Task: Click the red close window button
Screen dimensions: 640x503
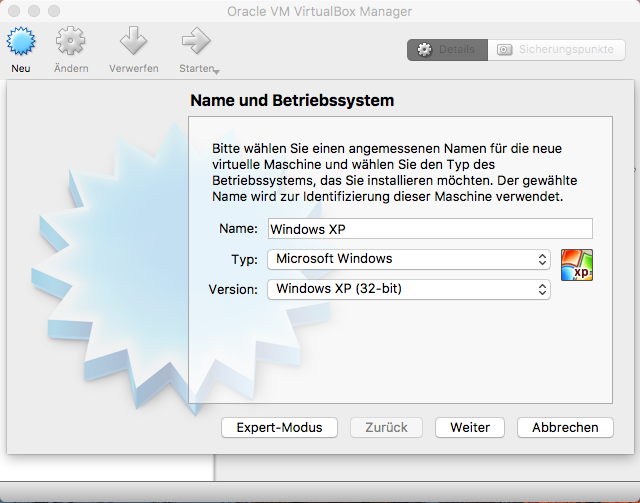Action: point(14,11)
